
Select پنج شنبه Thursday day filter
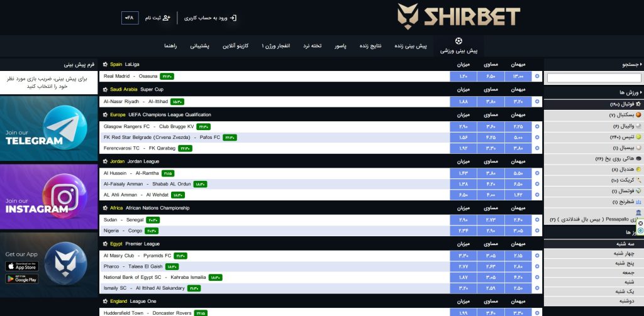(594, 263)
